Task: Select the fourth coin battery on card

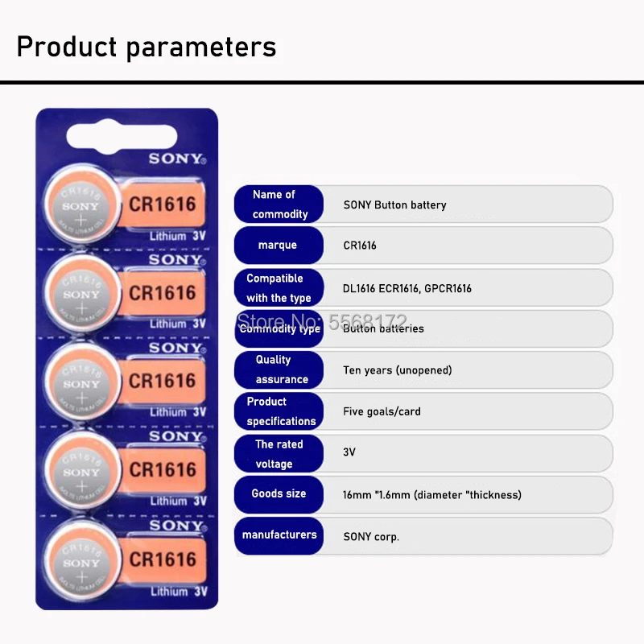Action: click(x=81, y=472)
